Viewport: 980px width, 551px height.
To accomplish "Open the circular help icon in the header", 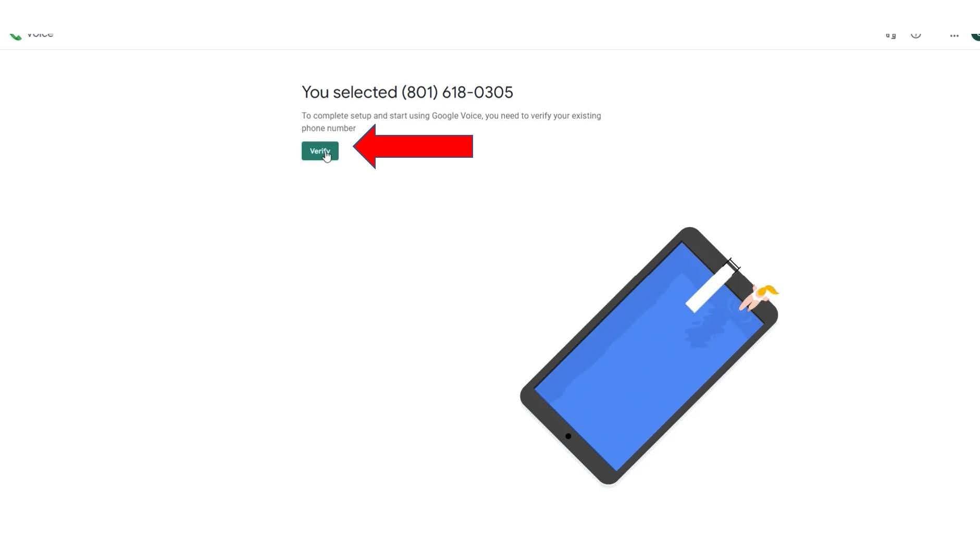I will [916, 34].
